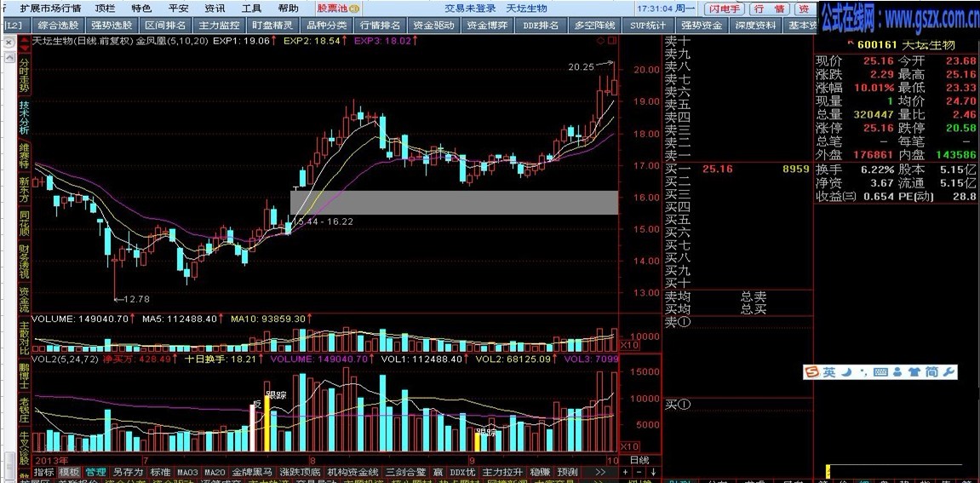Select SUP统计 in the toolbar

tap(648, 26)
